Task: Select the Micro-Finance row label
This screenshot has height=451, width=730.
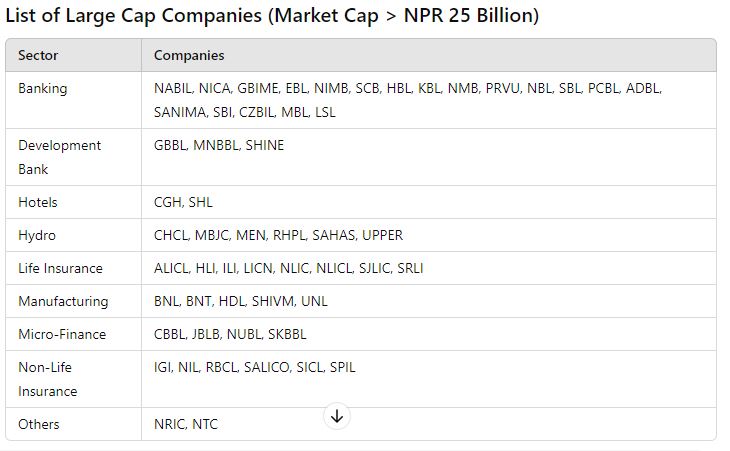Action: [62, 334]
